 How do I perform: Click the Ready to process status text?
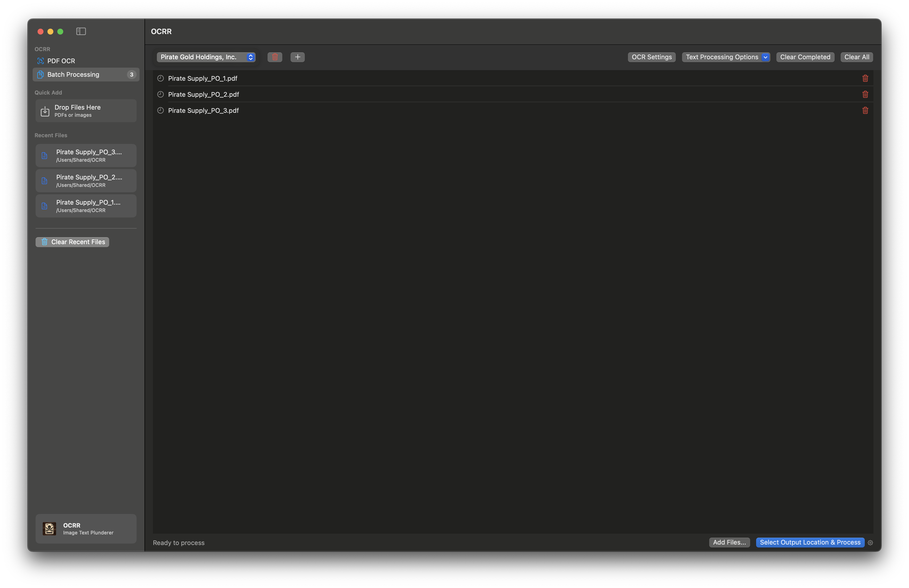[178, 543]
